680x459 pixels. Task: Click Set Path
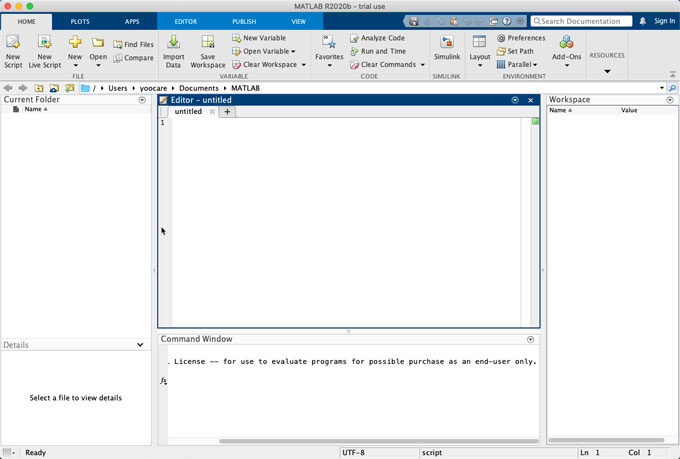click(x=515, y=51)
